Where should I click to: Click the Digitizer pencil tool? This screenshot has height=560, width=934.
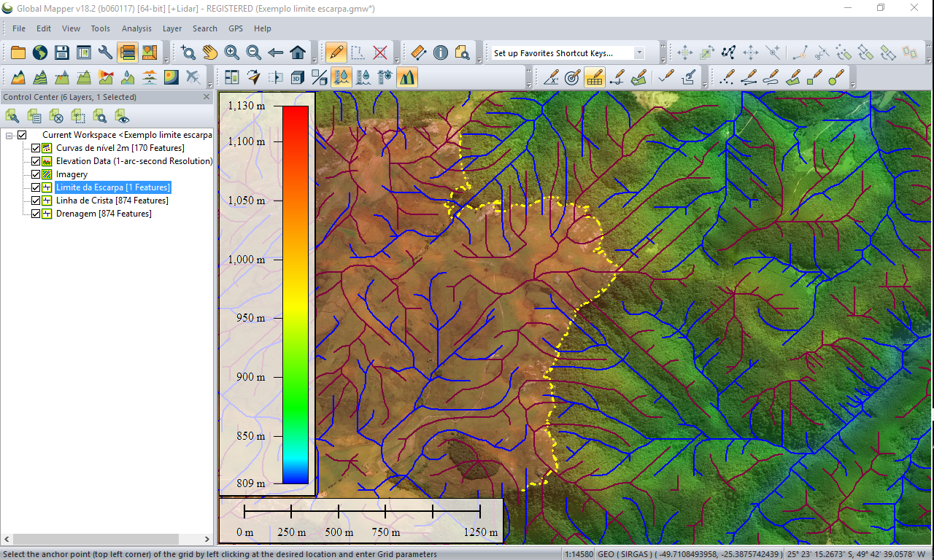click(336, 52)
